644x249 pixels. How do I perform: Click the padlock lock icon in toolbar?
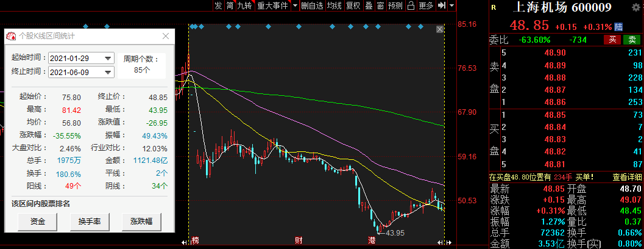point(410,5)
